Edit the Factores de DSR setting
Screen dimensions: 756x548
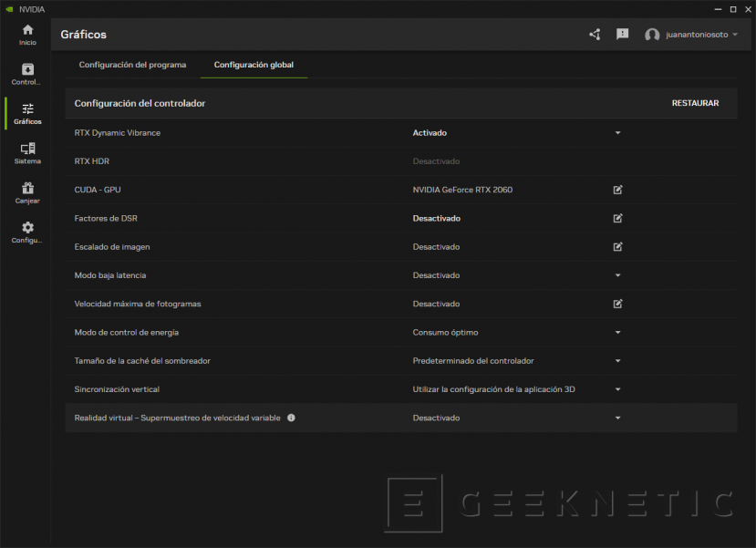pos(617,218)
